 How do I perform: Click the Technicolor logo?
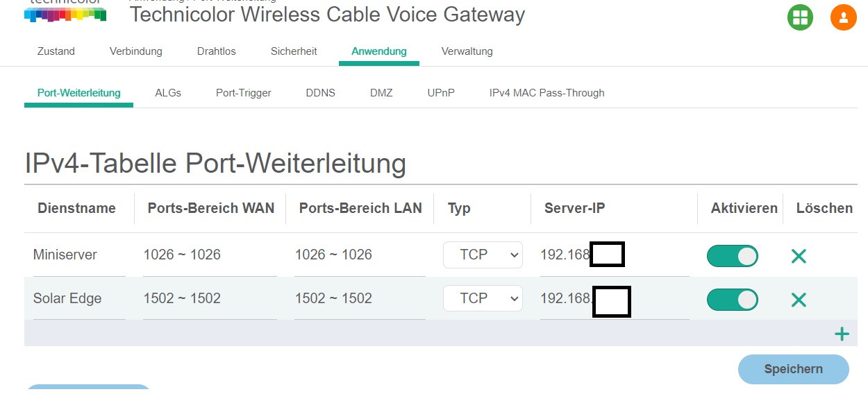click(x=65, y=12)
